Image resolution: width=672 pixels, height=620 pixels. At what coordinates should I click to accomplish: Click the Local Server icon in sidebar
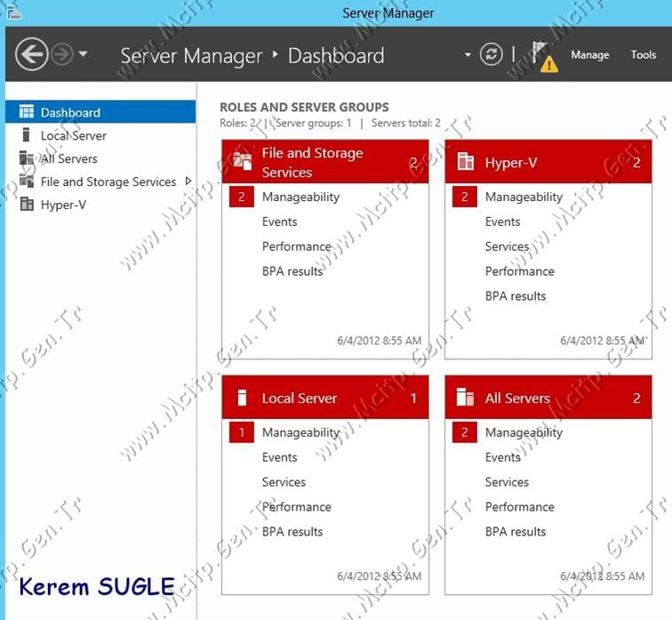[x=26, y=135]
